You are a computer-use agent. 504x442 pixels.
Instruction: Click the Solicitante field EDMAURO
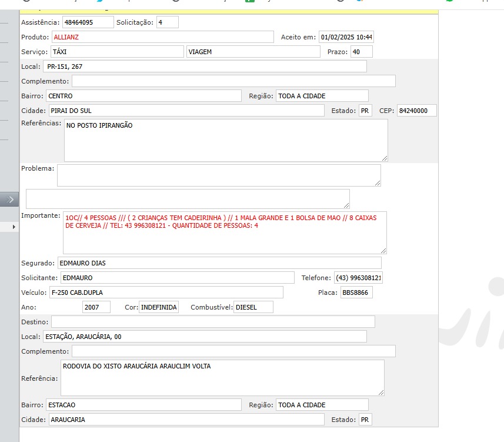pyautogui.click(x=178, y=278)
